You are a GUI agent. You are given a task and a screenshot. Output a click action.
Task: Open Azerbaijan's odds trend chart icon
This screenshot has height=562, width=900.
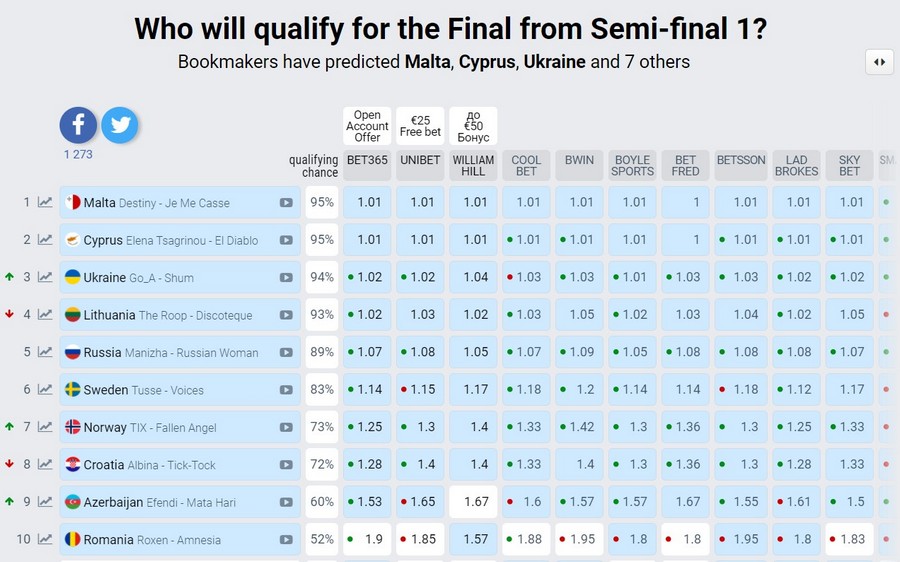45,502
